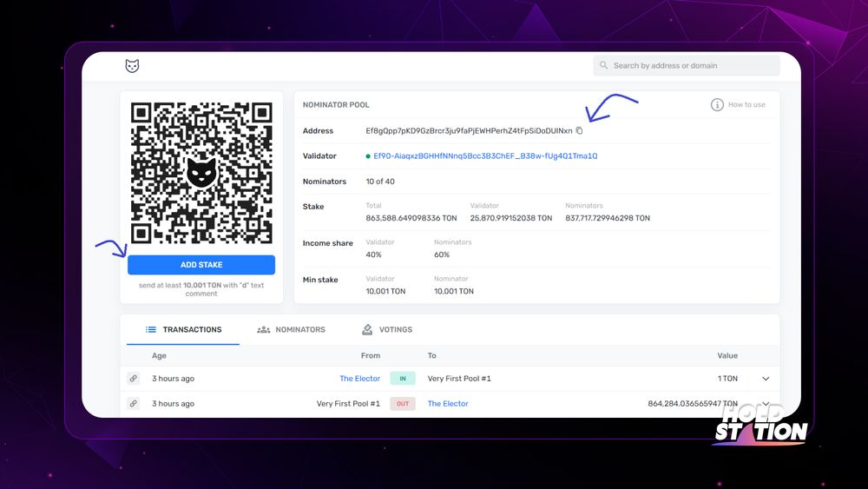The image size is (868, 489).
Task: Expand the 1 TON transaction row
Action: click(766, 379)
